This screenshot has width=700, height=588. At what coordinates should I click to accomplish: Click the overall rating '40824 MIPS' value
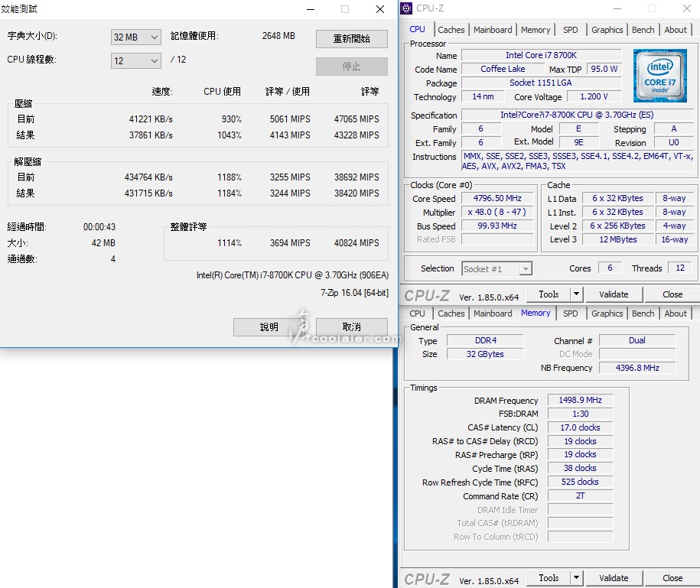(x=357, y=243)
